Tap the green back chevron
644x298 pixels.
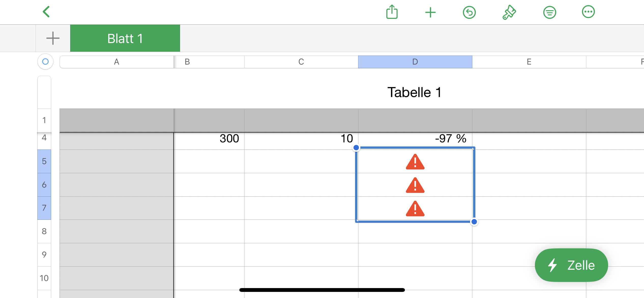[46, 12]
